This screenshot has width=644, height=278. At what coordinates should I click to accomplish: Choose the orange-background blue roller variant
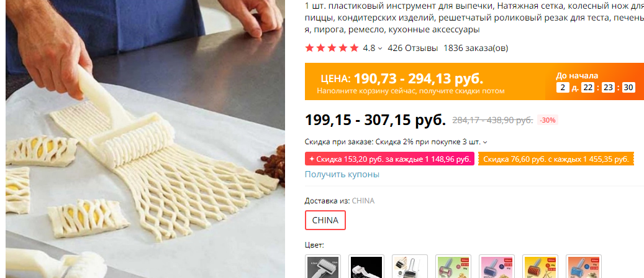point(584,266)
